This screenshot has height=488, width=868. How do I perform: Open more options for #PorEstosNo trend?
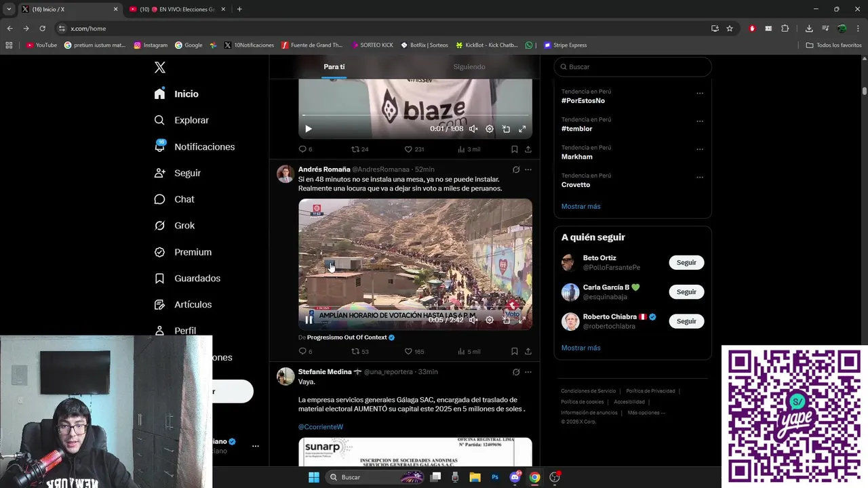[x=700, y=93]
